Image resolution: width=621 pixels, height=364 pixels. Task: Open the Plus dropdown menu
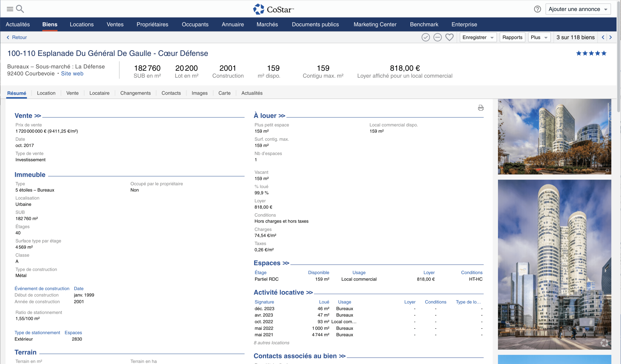click(x=539, y=37)
